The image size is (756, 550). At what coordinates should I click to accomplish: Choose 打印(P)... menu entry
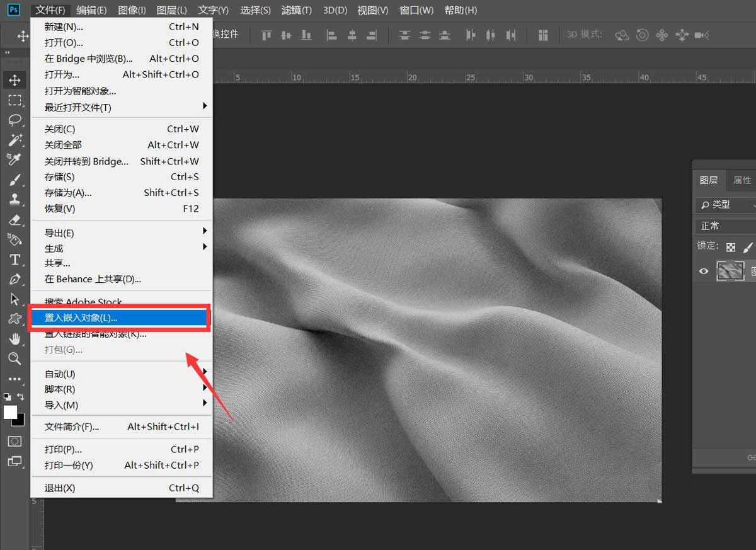click(x=122, y=449)
